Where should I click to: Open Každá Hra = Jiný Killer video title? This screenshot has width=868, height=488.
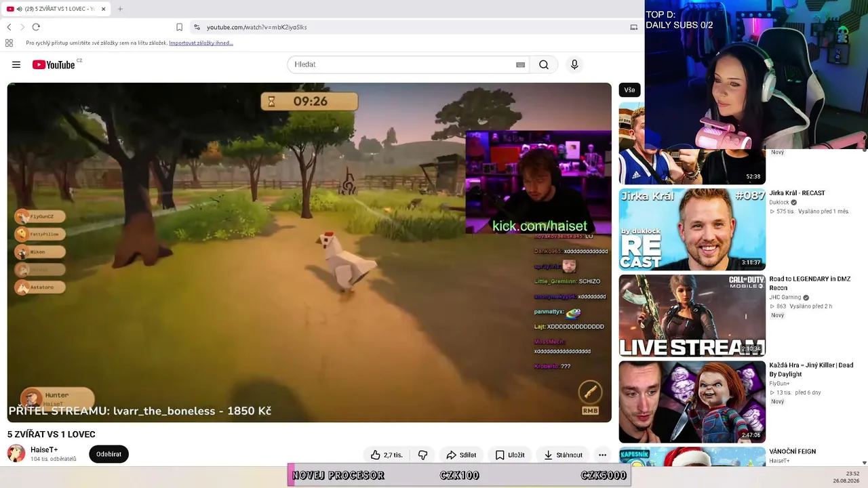coord(811,369)
